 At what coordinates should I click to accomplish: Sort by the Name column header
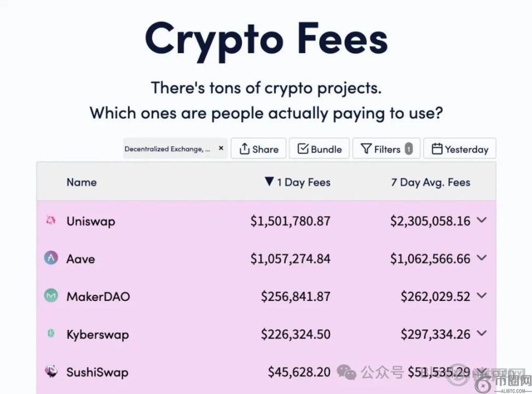[82, 182]
